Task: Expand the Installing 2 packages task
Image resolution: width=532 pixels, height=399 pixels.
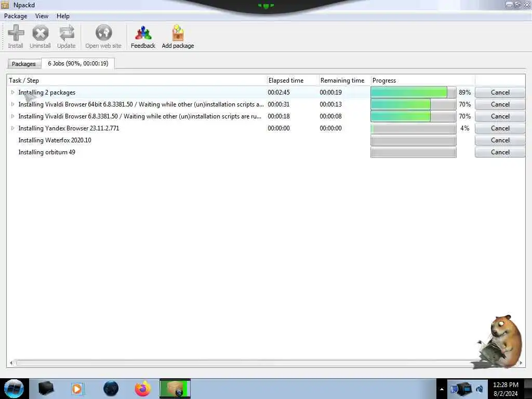Action: (12, 92)
